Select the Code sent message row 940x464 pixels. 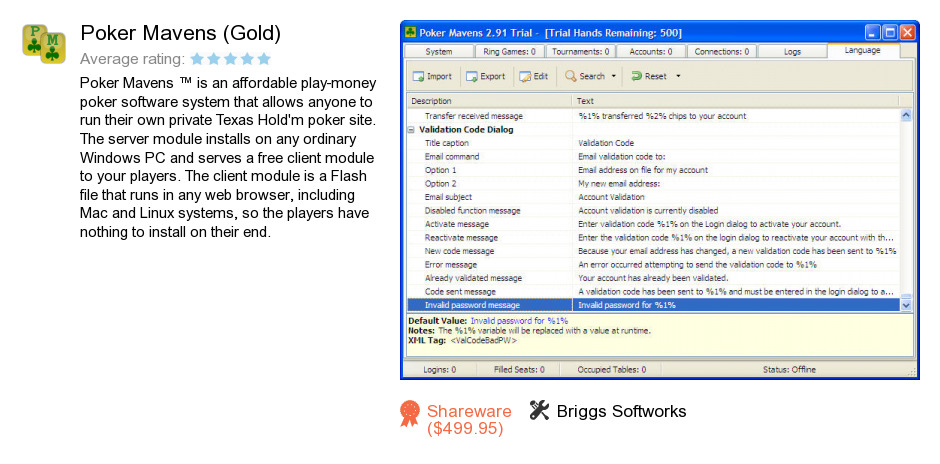653,292
